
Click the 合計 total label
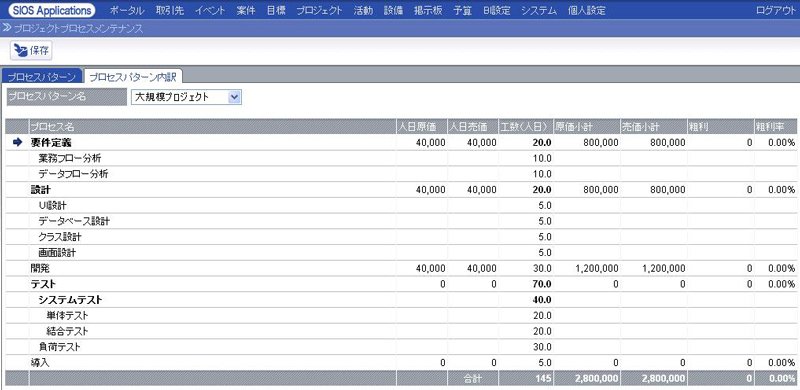(x=472, y=378)
